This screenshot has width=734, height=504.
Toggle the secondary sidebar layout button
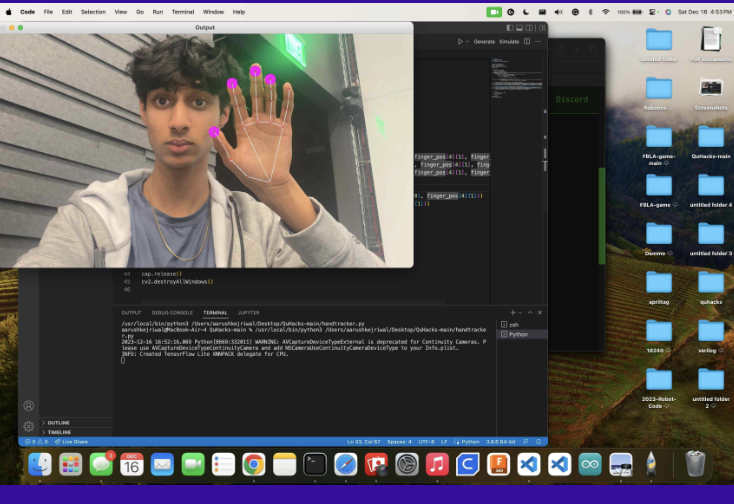point(529,28)
